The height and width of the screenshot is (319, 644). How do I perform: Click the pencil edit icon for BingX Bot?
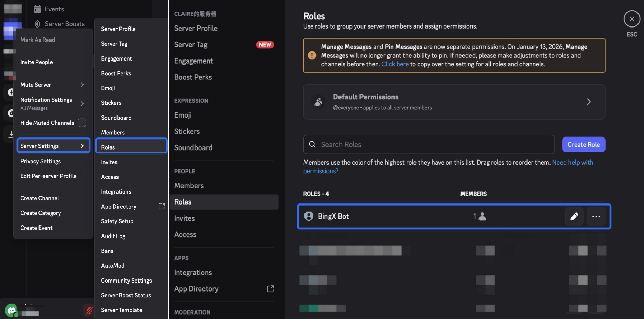click(x=574, y=216)
